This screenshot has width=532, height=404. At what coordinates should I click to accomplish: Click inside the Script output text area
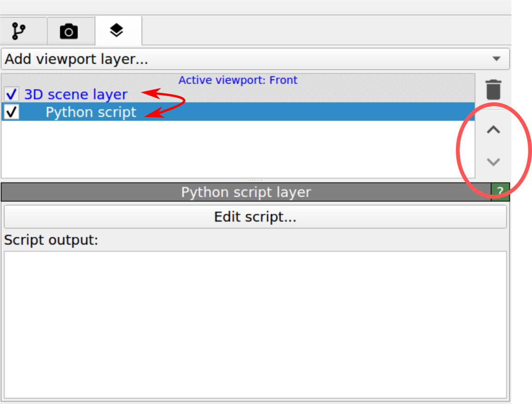(255, 323)
